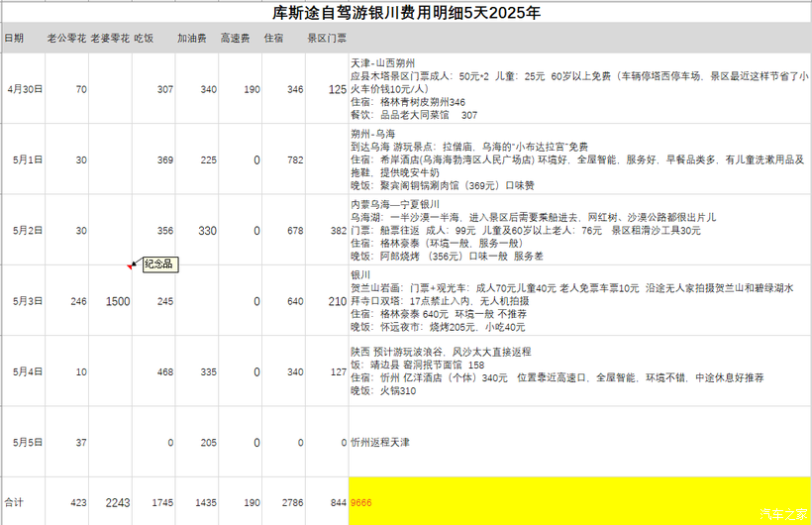
Task: Select the 老婆零花 header cell
Action: coord(110,38)
